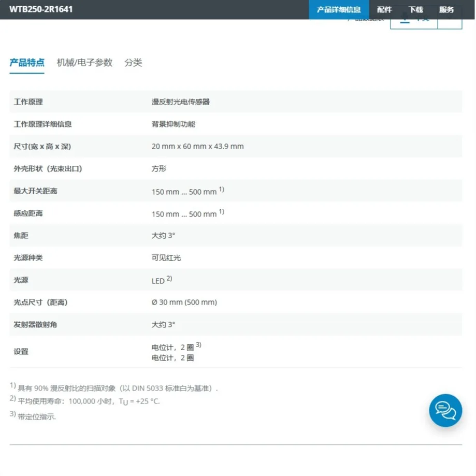Screen dimensions: 476x476
Task: Click the 大约 3° value beside 发射器散射角
Action: [x=163, y=325]
